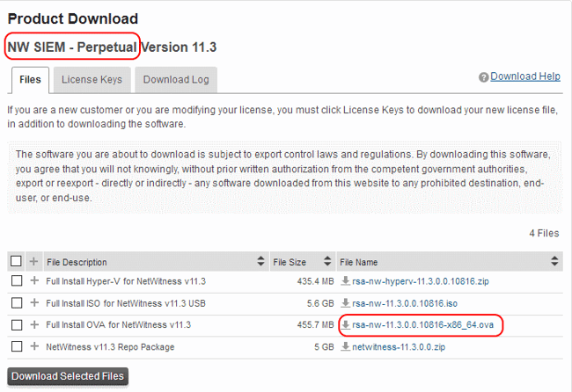Check the NetWitness Repo Package row checkbox

pos(17,346)
